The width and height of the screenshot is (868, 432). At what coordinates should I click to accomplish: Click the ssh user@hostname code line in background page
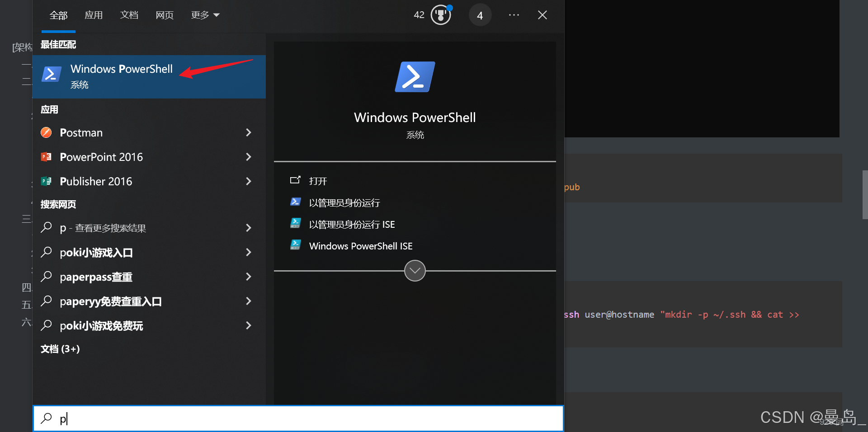681,315
